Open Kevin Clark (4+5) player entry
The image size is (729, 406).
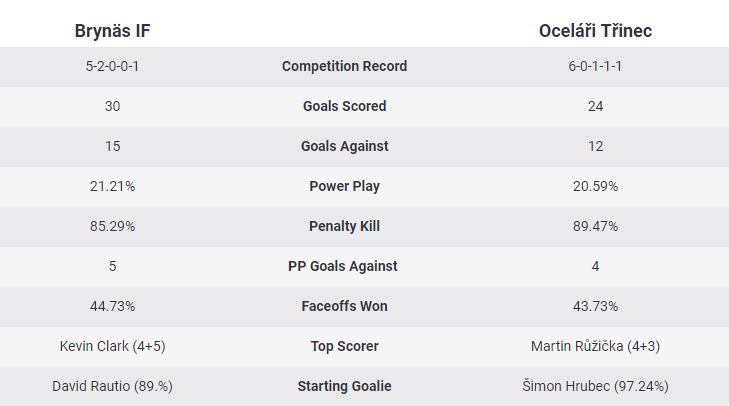(112, 346)
